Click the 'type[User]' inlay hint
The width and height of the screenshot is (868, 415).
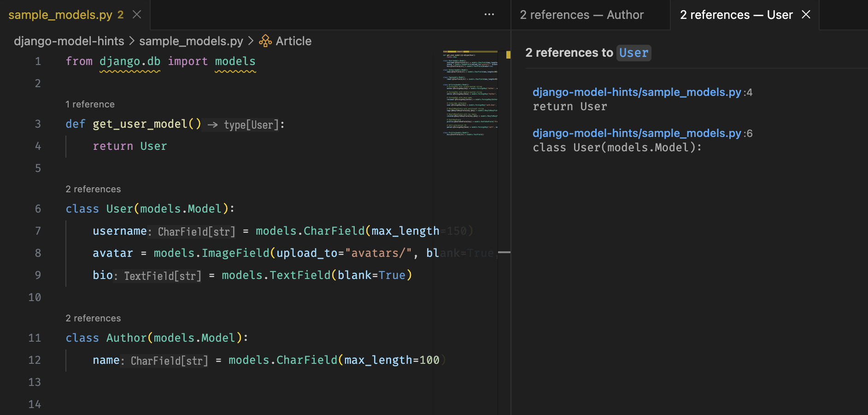pyautogui.click(x=251, y=125)
